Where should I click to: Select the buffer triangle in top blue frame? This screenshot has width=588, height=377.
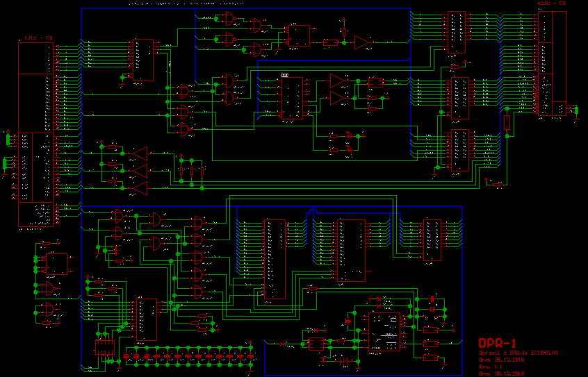coord(362,42)
